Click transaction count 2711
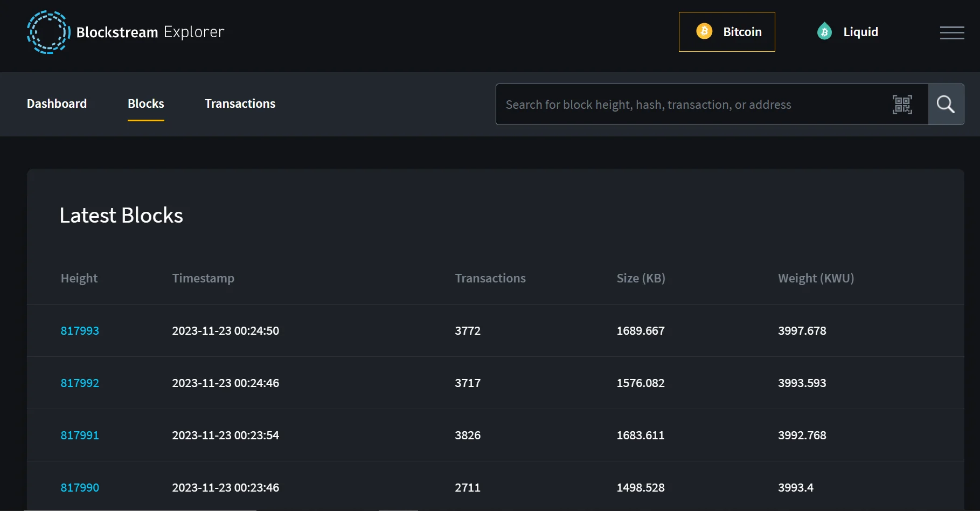The width and height of the screenshot is (980, 511). point(468,488)
